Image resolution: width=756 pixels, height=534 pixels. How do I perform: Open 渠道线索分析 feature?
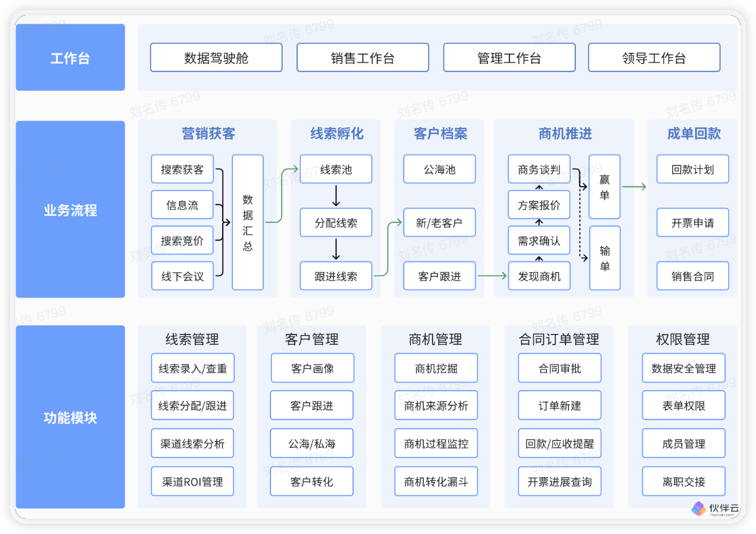pos(193,443)
